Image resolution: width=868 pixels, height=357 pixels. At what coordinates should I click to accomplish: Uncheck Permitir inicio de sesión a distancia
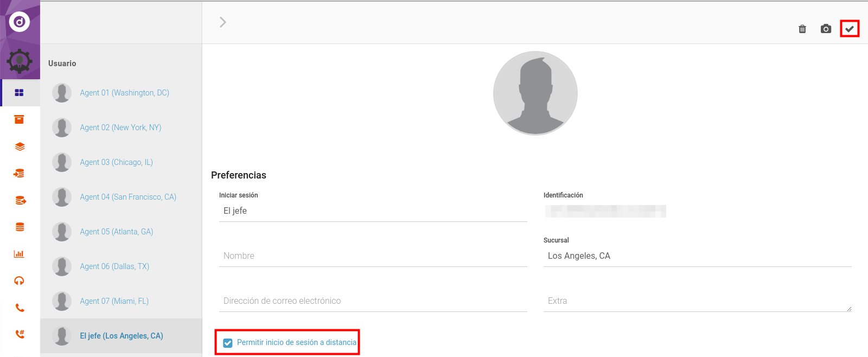coord(228,343)
